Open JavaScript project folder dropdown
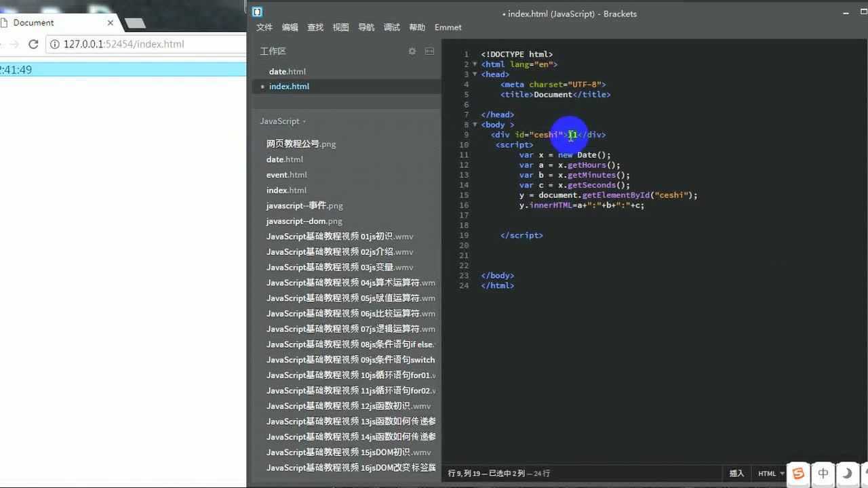This screenshot has height=488, width=868. coord(283,121)
